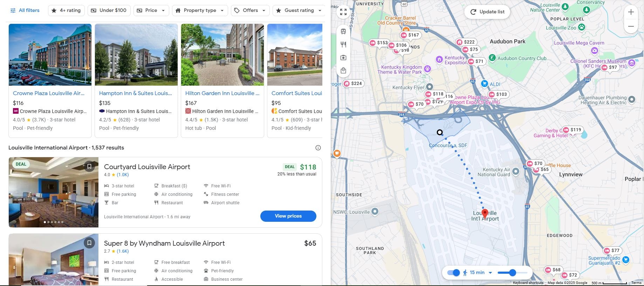Open the Kentucky Air National Guard marker
Screen dimensions: 644x286
(516, 171)
